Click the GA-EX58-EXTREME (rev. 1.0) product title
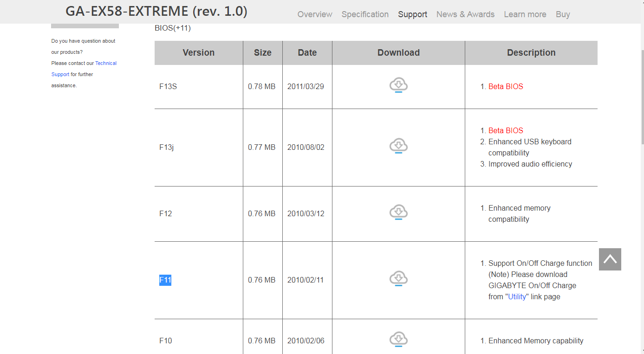This screenshot has width=644, height=354. click(x=156, y=11)
